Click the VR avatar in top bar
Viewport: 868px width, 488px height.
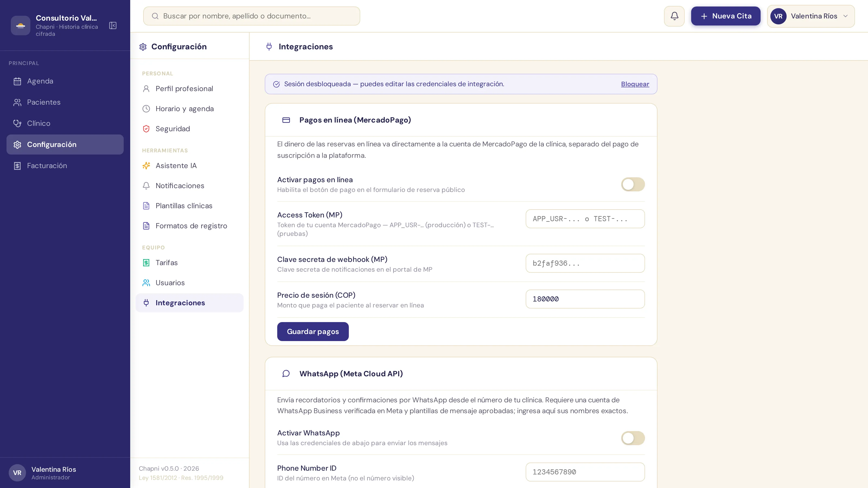(x=778, y=16)
